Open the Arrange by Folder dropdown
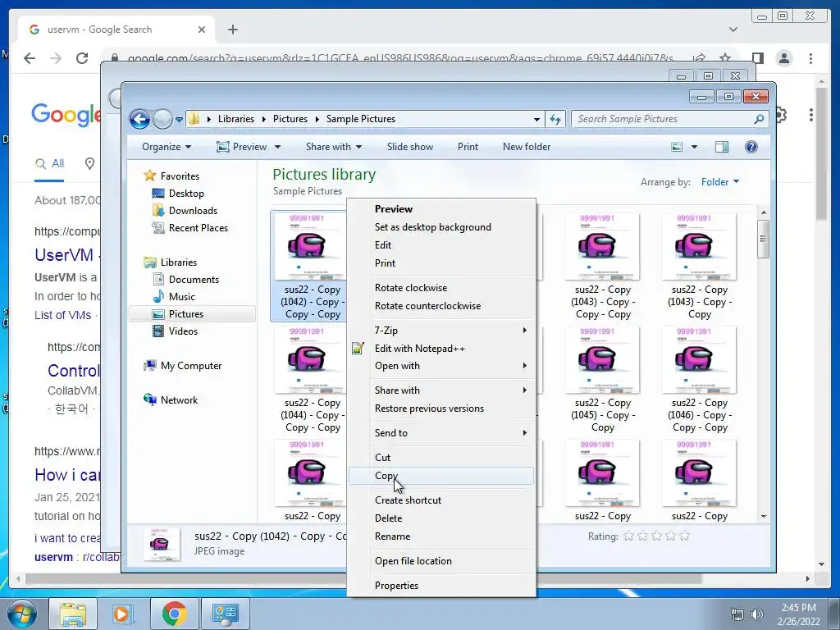 720,182
